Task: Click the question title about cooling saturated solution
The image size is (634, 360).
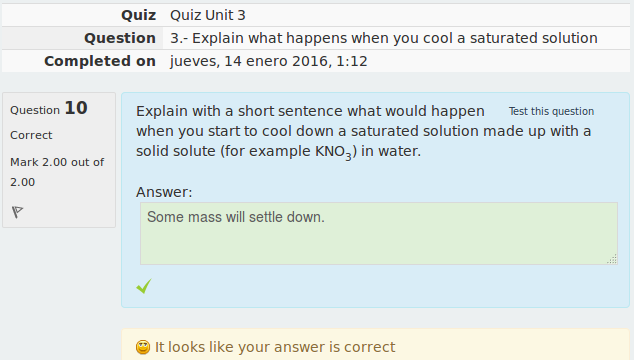Action: coord(384,38)
